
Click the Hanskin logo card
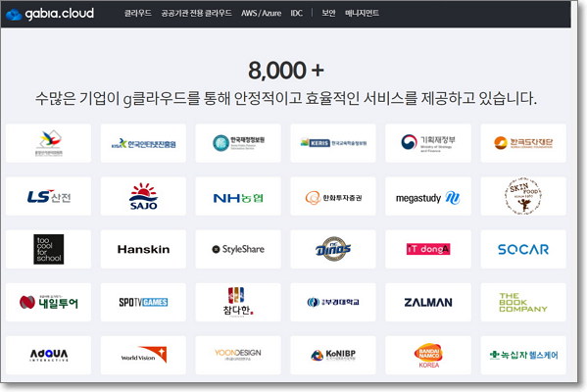pos(143,249)
